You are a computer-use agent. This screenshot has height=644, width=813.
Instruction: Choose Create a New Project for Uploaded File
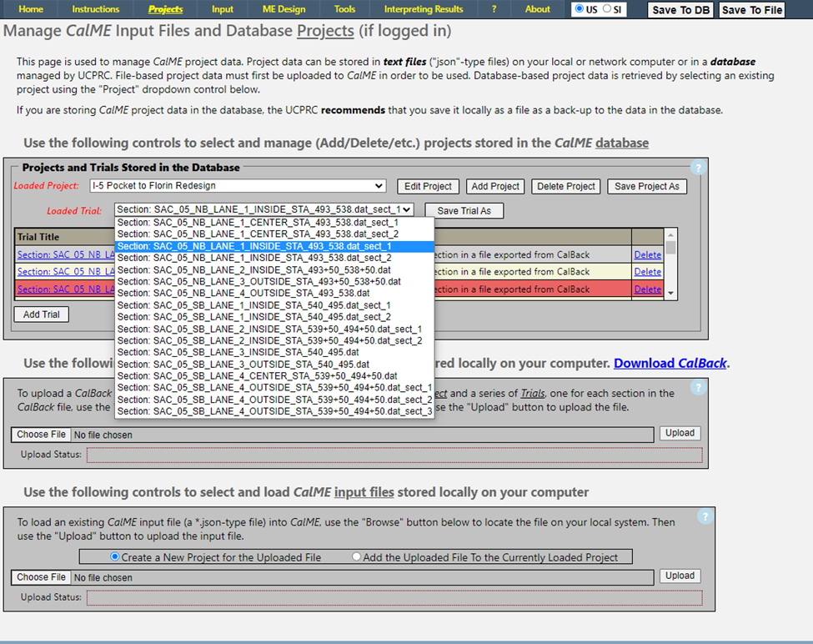point(115,557)
